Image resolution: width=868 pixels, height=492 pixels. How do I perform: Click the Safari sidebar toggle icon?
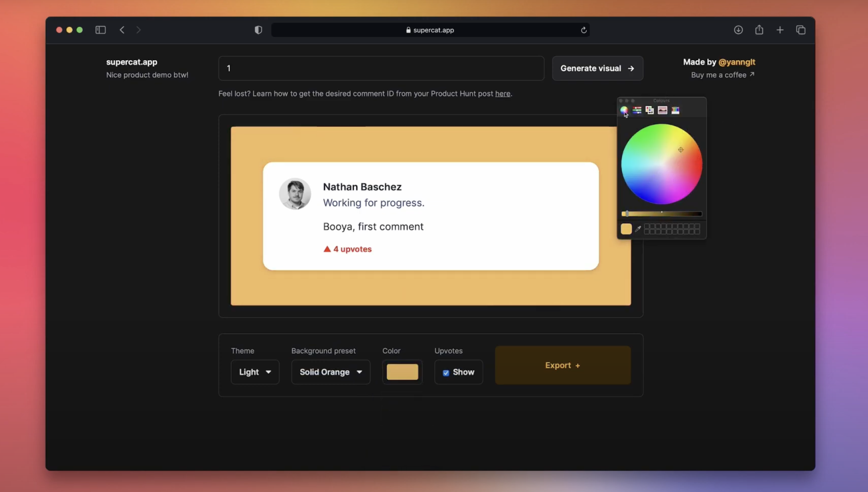coord(100,30)
